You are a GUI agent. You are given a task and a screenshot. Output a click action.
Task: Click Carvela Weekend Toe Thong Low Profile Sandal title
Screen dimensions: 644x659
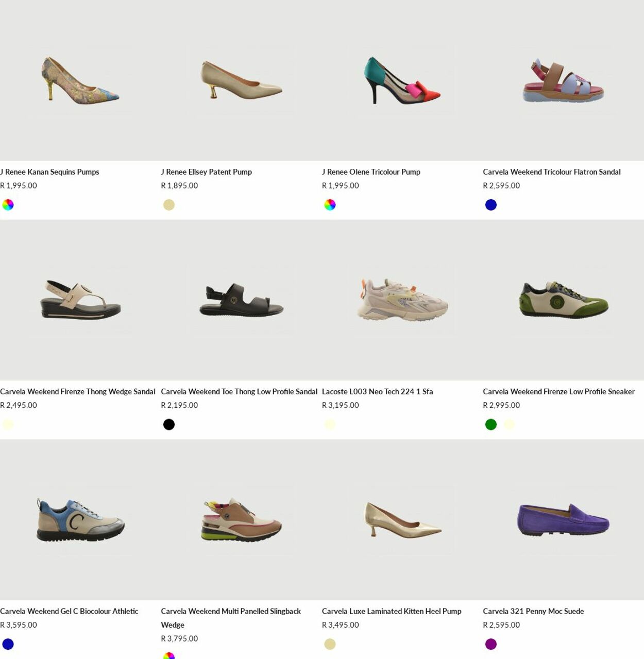click(x=239, y=392)
